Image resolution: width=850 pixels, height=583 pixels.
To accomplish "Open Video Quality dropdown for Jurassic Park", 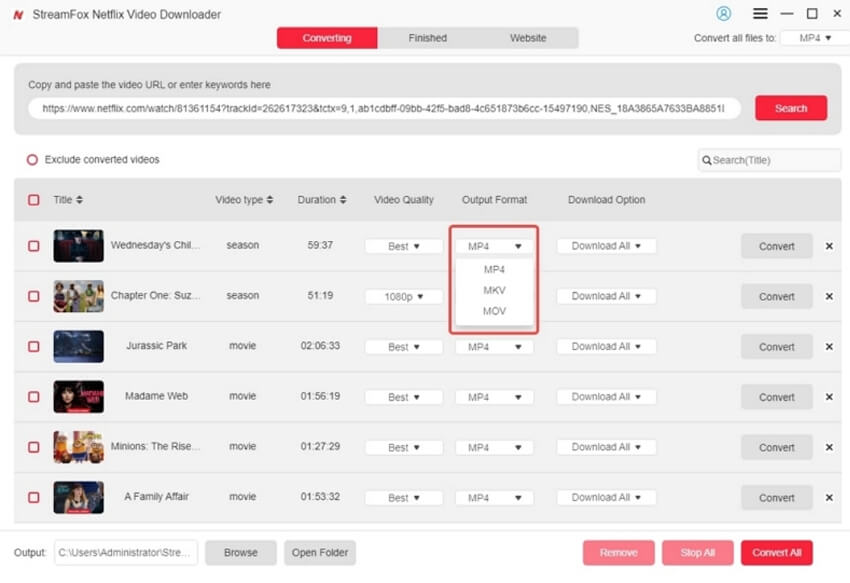I will click(x=403, y=347).
